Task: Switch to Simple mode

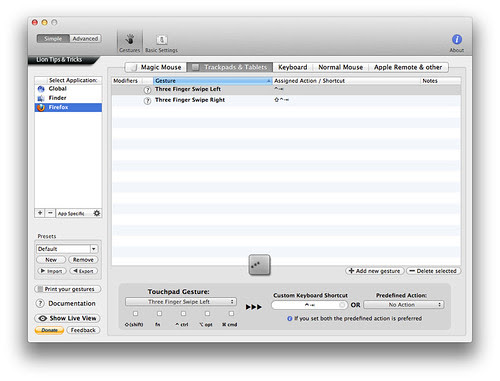Action: click(x=53, y=39)
